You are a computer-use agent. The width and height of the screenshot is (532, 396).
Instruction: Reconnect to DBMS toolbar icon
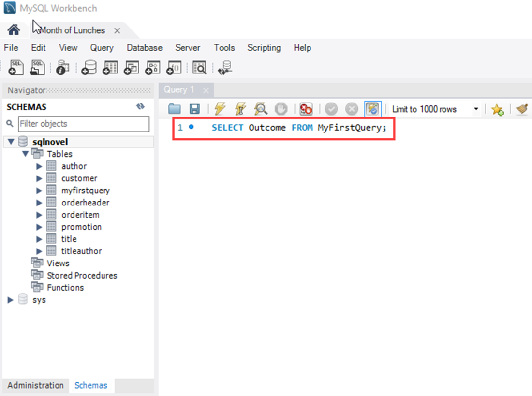(225, 67)
